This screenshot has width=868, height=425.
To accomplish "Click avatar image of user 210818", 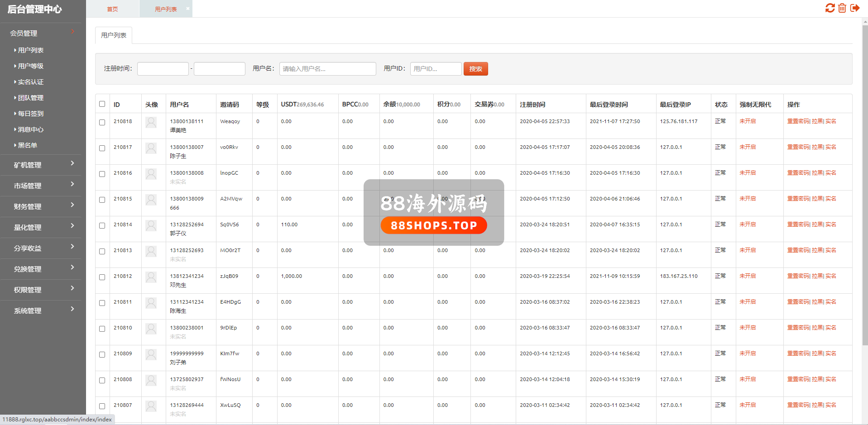I will [151, 122].
